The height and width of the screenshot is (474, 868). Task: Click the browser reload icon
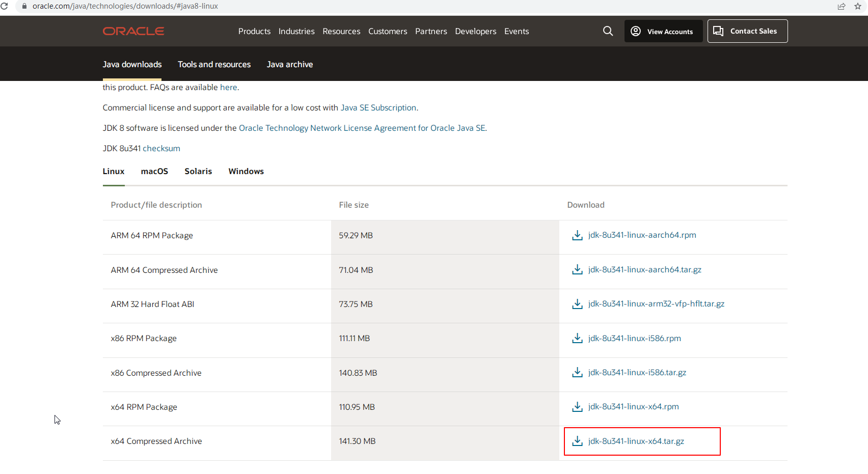tap(5, 6)
